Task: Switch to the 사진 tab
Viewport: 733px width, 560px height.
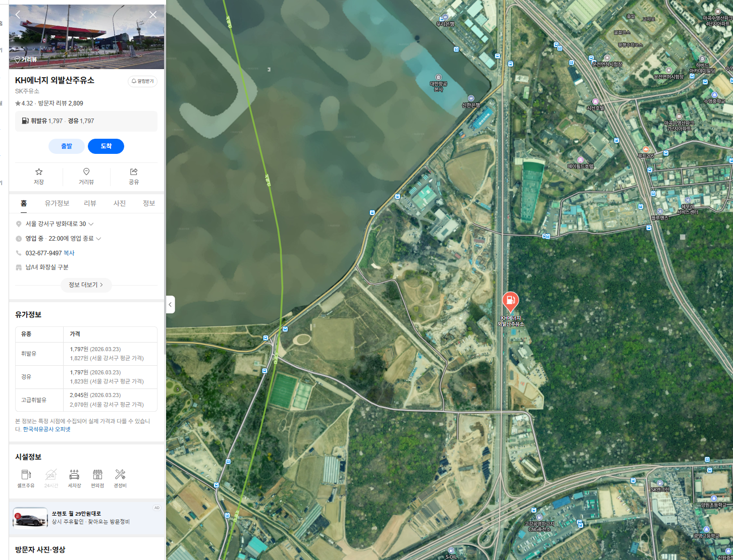Action: [120, 203]
